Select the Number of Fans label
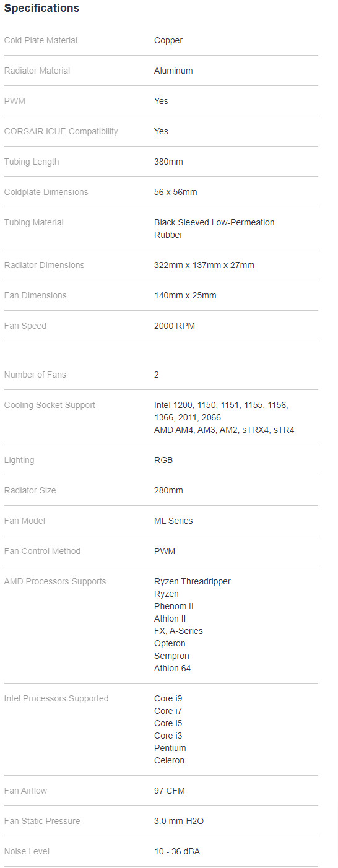338x868 pixels. 35,375
